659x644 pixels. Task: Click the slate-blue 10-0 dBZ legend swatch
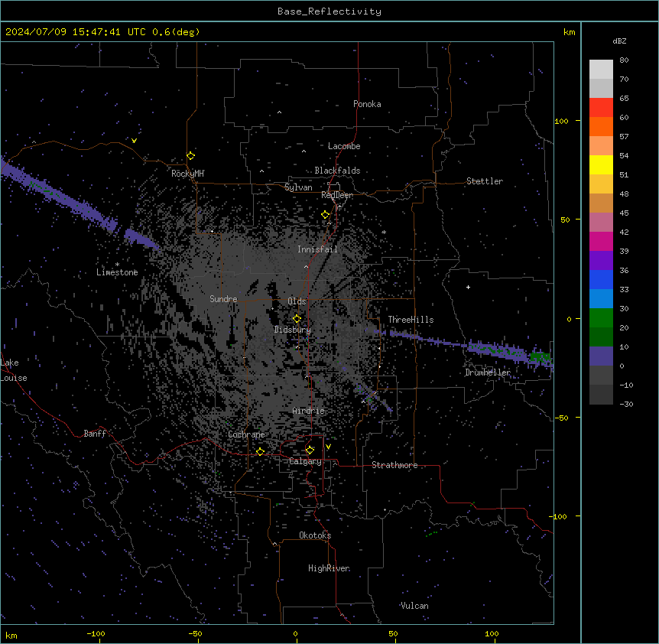pos(601,356)
